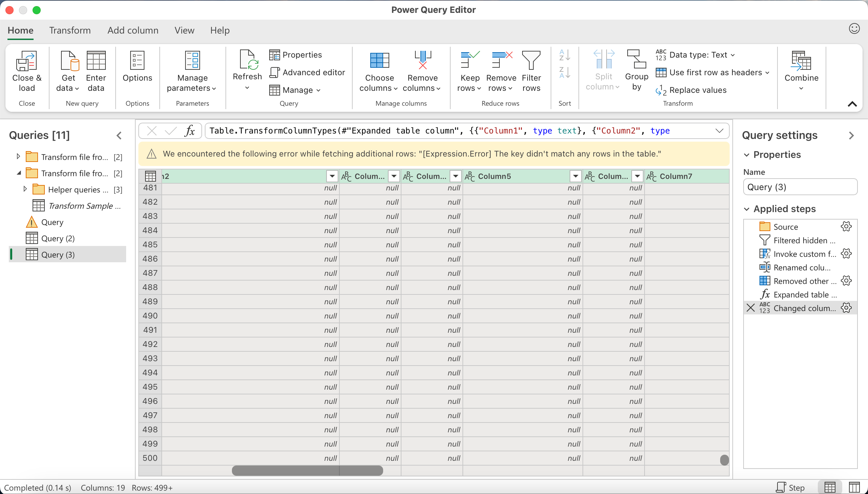Open the Advanced editor

click(x=307, y=72)
